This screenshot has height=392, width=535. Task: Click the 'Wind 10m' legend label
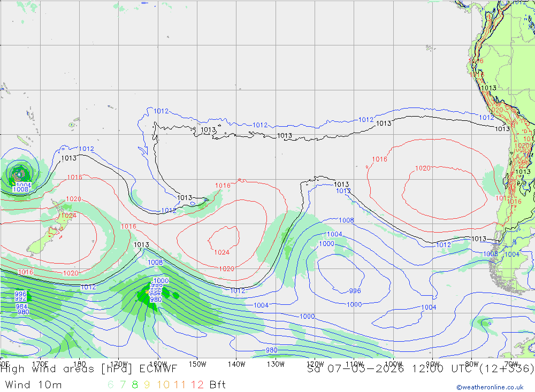coord(33,385)
